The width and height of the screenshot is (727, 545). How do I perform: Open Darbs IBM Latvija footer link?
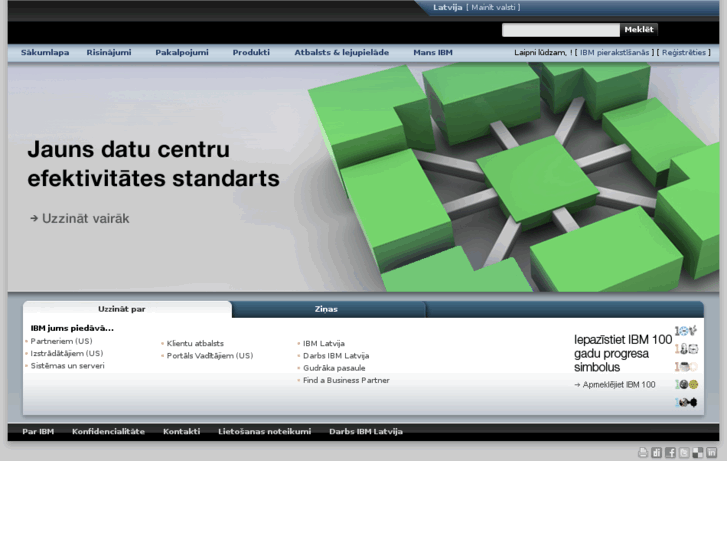coord(366,431)
